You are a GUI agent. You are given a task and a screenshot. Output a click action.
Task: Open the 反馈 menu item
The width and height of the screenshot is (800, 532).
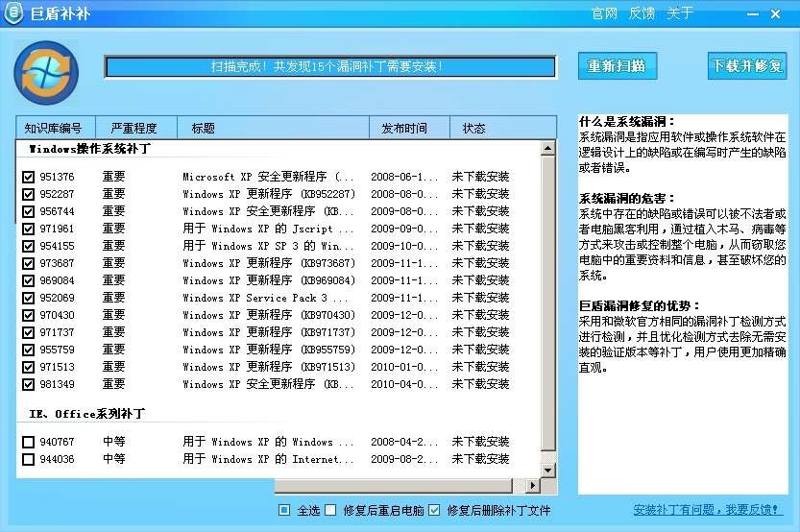(x=642, y=12)
